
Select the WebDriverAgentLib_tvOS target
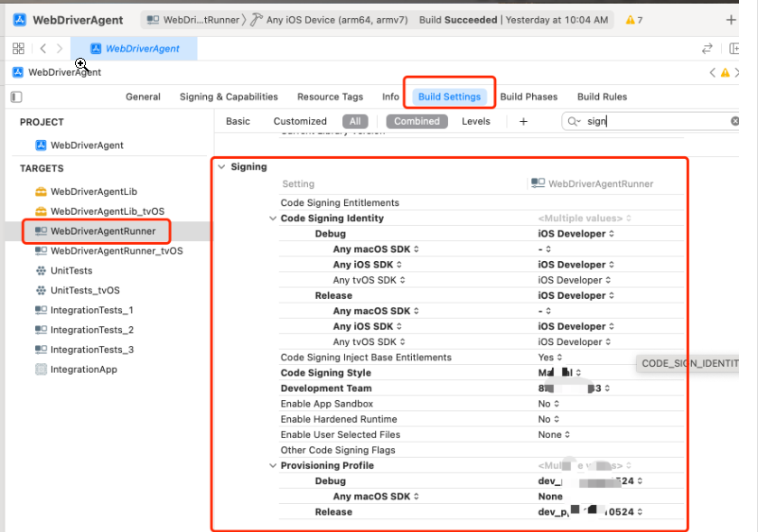(x=100, y=211)
